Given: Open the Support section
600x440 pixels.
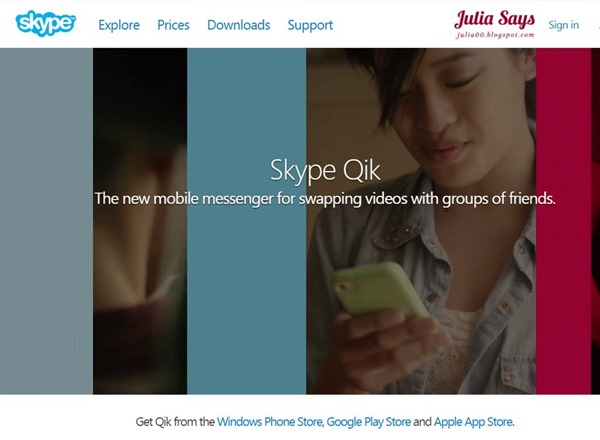Looking at the screenshot, I should click(310, 25).
